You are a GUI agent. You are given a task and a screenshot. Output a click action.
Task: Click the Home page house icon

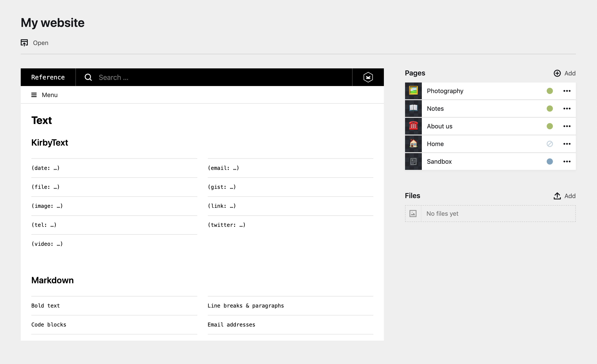click(413, 144)
